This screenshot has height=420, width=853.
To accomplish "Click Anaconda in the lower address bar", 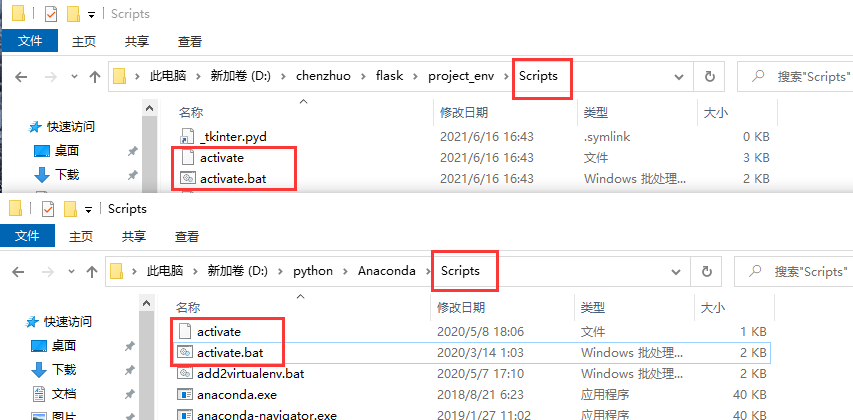I will [387, 271].
